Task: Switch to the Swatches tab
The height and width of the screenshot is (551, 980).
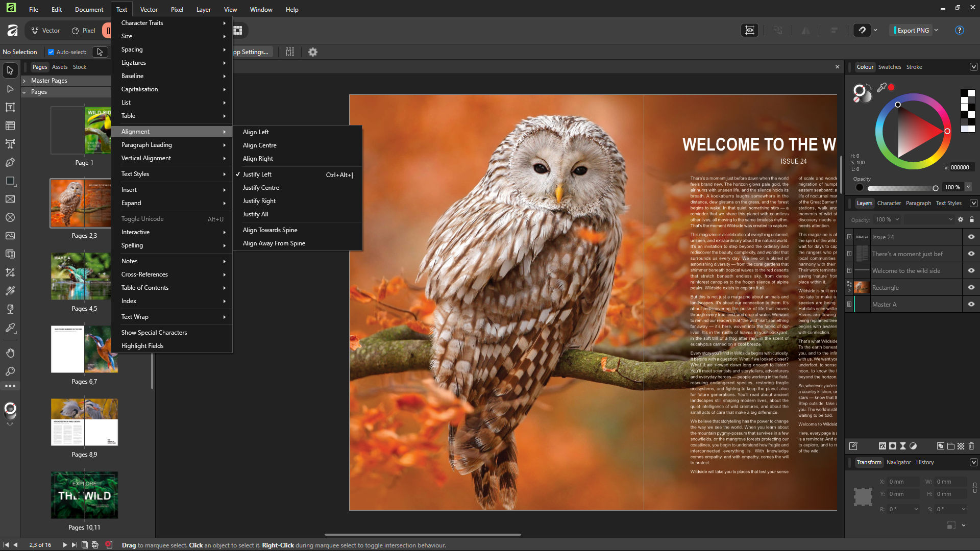Action: pos(890,67)
